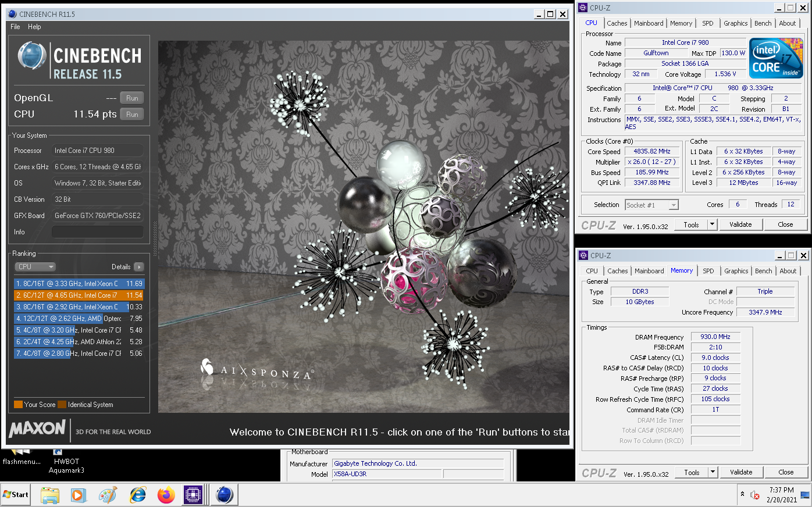Click the volume speaker tray icon
Viewport: 812px width, 507px height.
755,495
